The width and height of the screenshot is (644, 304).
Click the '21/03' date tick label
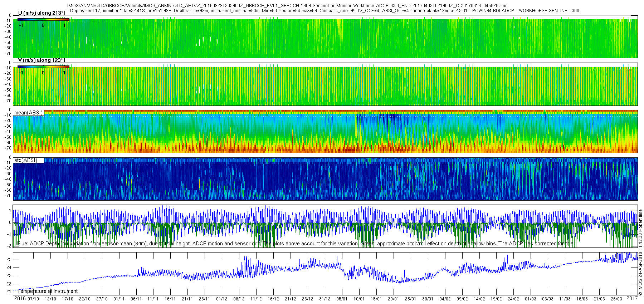click(599, 299)
